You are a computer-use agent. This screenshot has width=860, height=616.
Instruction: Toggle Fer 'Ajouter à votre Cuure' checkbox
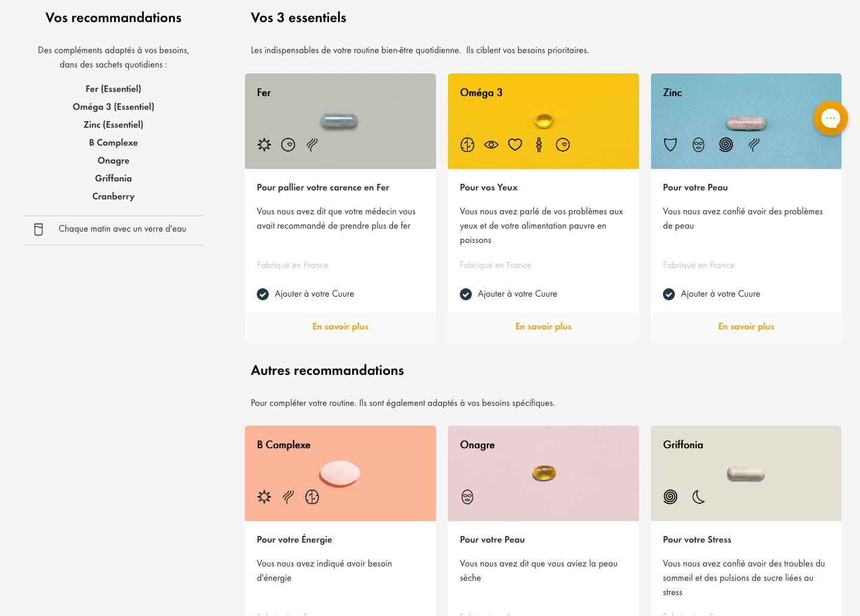click(263, 294)
